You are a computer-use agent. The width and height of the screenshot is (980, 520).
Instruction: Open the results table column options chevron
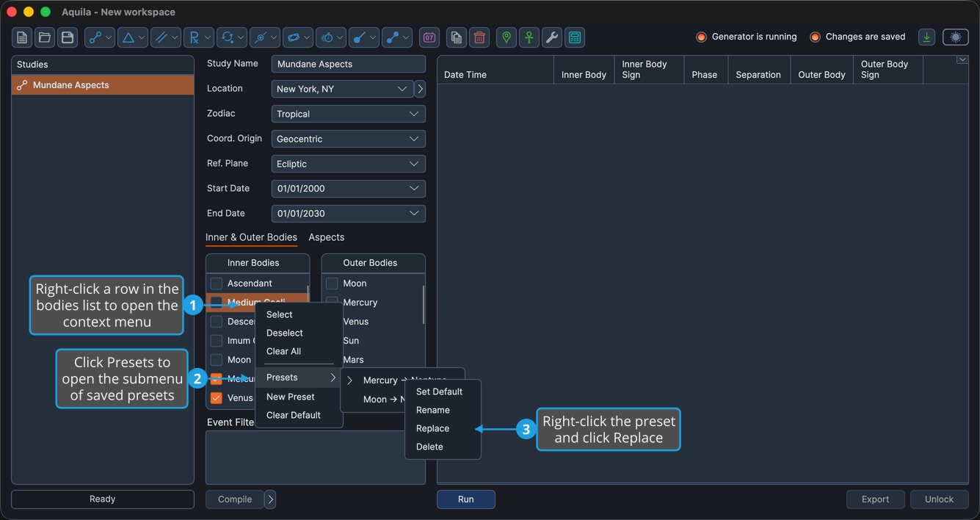962,60
